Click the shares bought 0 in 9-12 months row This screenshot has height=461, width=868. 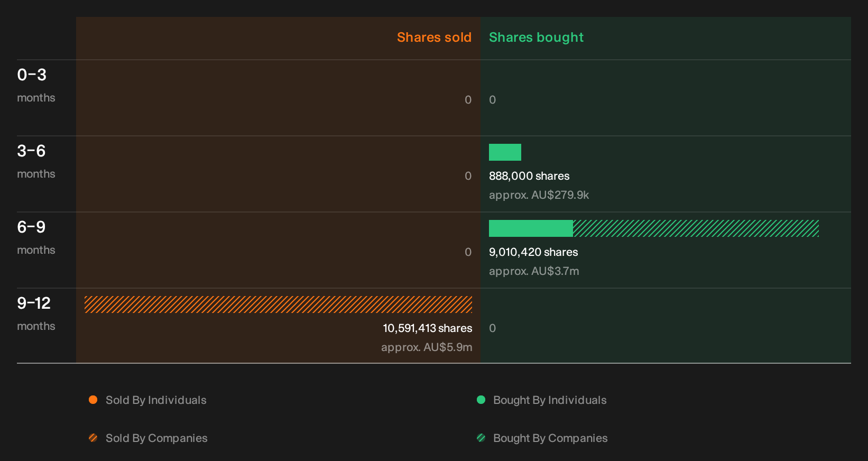pyautogui.click(x=492, y=328)
